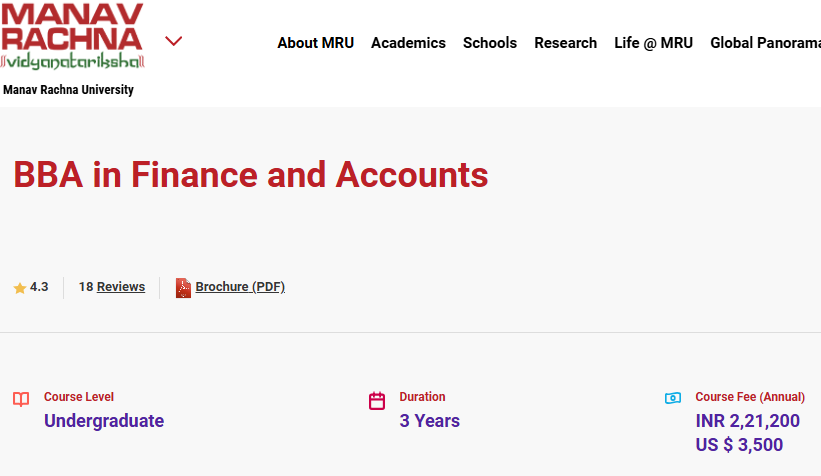Select Schools in the navigation bar

point(490,43)
